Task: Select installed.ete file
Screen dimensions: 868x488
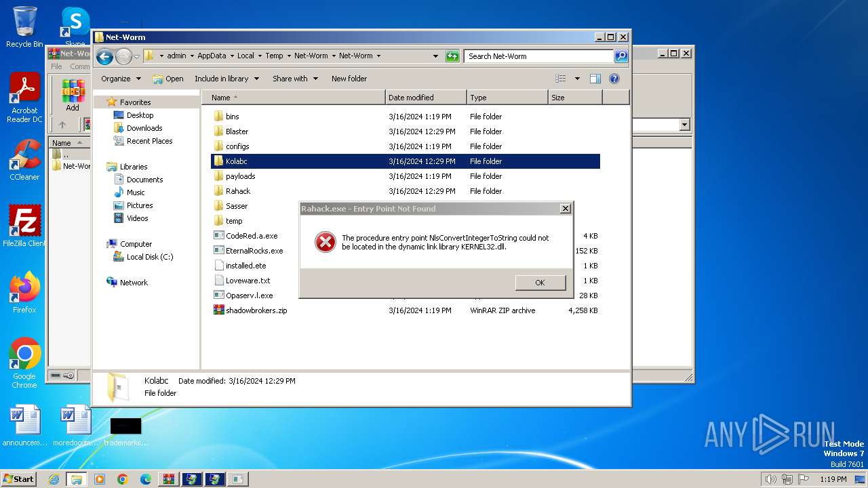Action: click(x=245, y=266)
